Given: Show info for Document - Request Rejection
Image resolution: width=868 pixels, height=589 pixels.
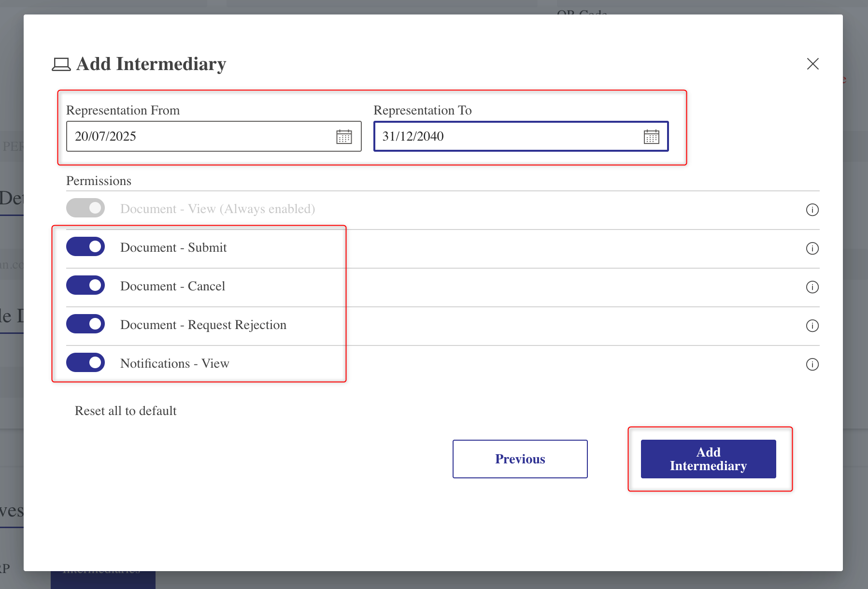Looking at the screenshot, I should [812, 326].
